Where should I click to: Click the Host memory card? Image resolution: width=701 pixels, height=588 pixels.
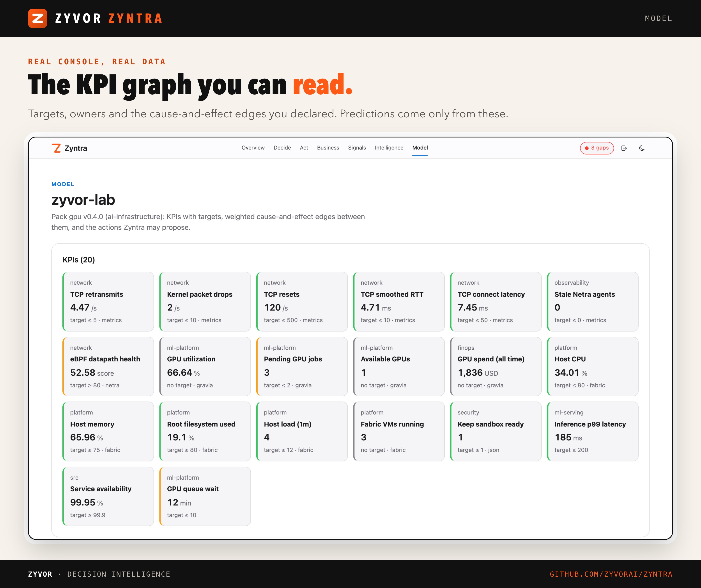click(108, 431)
